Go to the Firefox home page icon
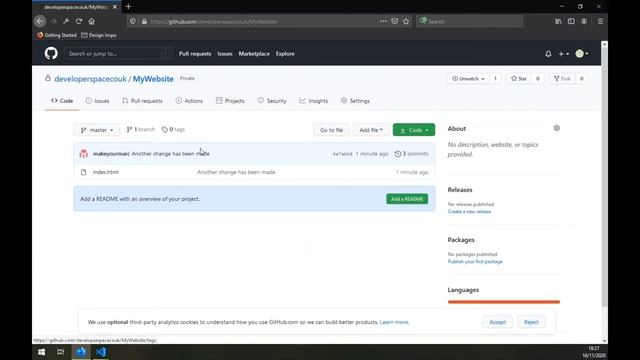The width and height of the screenshot is (640, 360). pyautogui.click(x=91, y=21)
